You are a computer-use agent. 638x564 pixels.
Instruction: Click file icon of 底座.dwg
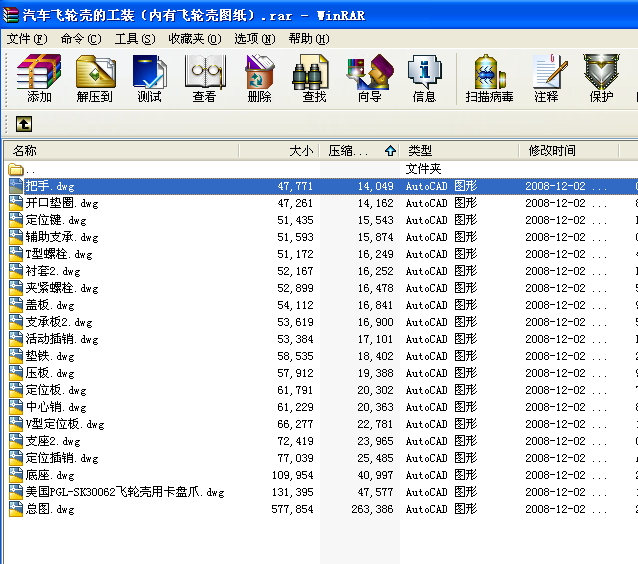[x=16, y=475]
